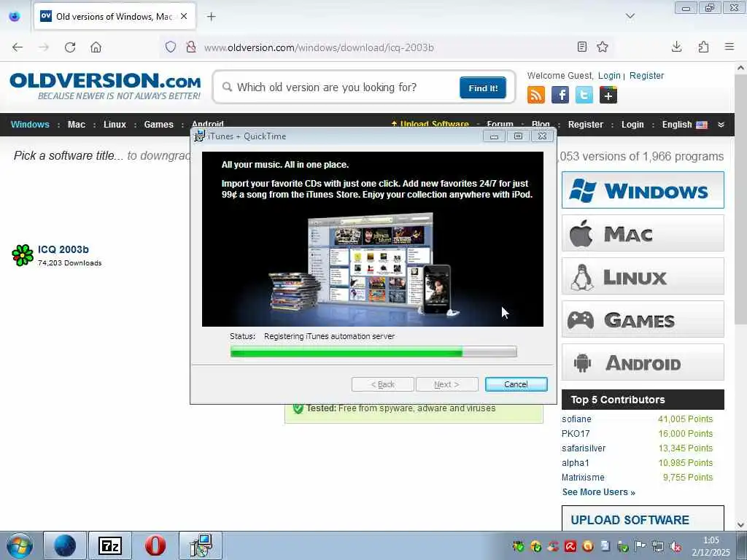The image size is (747, 560).
Task: Click the Login link beside Welcome Guest
Action: pyautogui.click(x=609, y=75)
